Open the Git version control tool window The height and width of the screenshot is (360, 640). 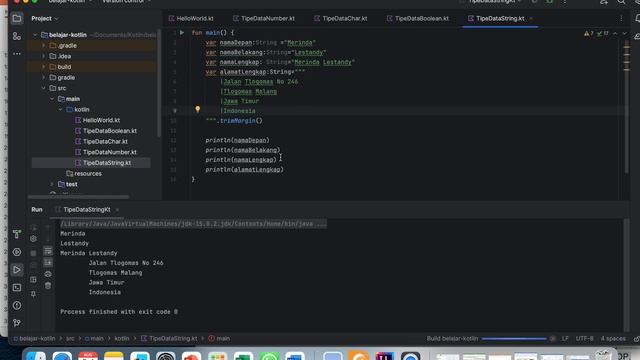tap(17, 323)
